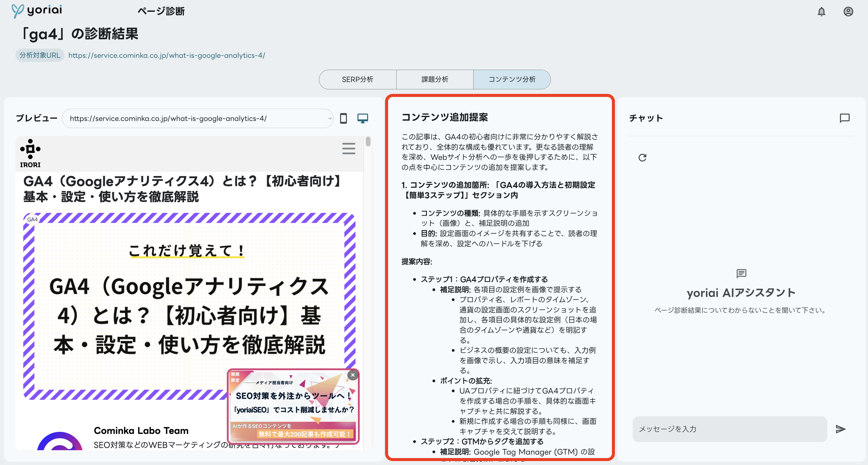The image size is (868, 465).
Task: Focus the メッセージを入力 chat field
Action: click(x=730, y=429)
